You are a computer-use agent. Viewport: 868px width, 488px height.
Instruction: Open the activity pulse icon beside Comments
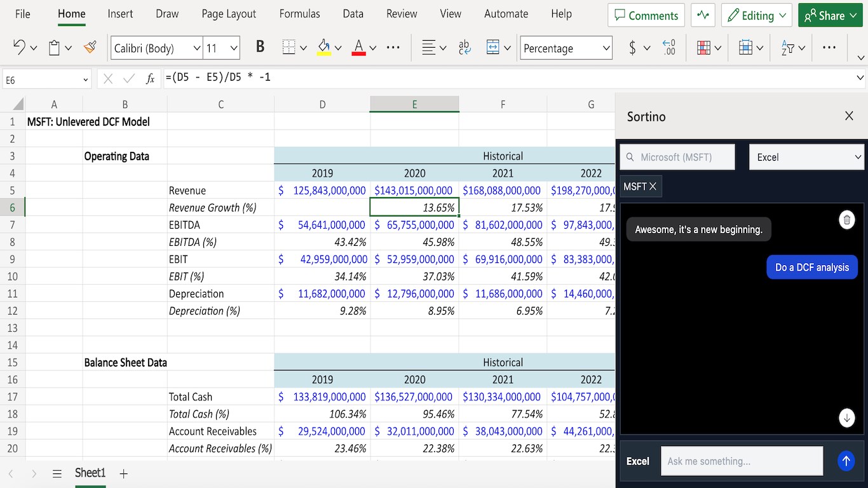click(703, 15)
